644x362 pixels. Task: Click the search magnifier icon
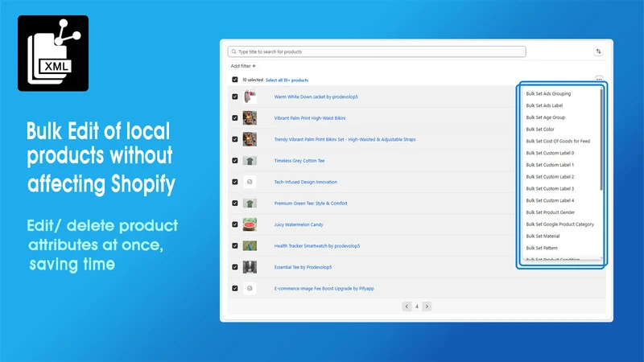(233, 51)
